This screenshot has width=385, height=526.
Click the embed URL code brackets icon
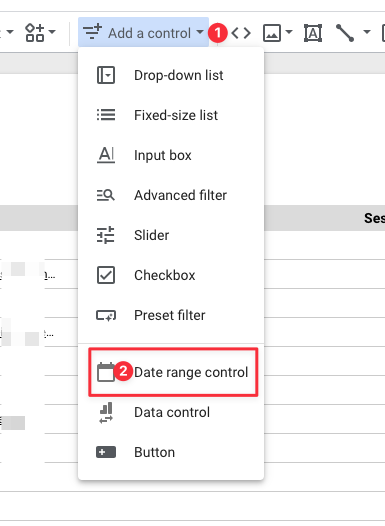241,33
